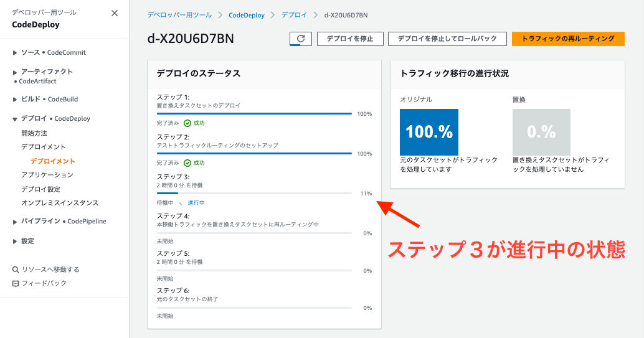Click the ステップ 3 progress bar at 11%
Viewport: 644px width, 338px height.
click(x=254, y=193)
